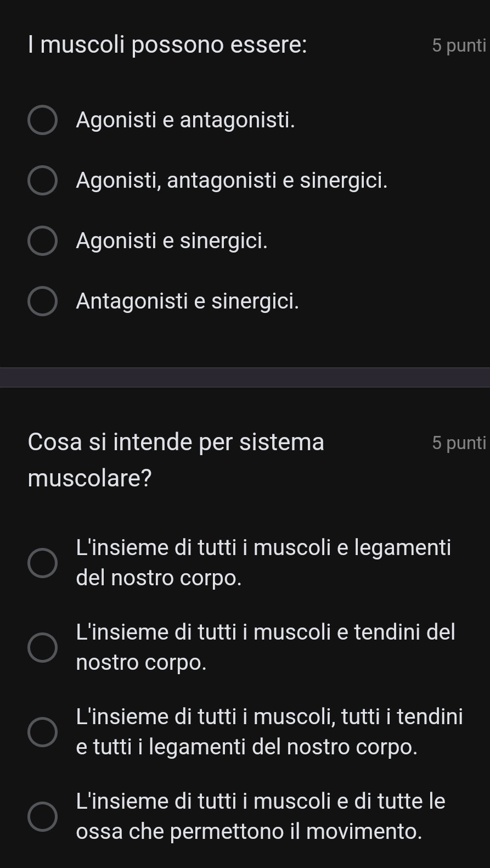Tick radio for 'muscoli, tutti i tendini e tutti i legamenti'
The image size is (490, 868).
pyautogui.click(x=42, y=732)
